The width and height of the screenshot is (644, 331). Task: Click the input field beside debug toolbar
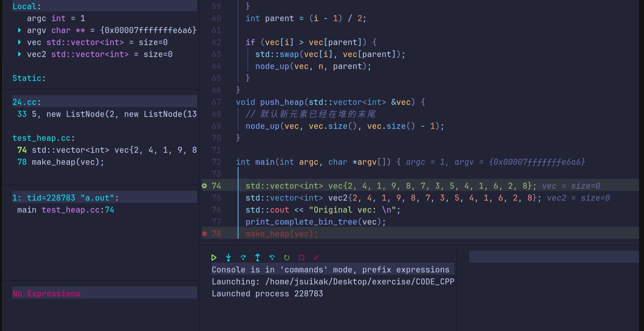coord(554,257)
